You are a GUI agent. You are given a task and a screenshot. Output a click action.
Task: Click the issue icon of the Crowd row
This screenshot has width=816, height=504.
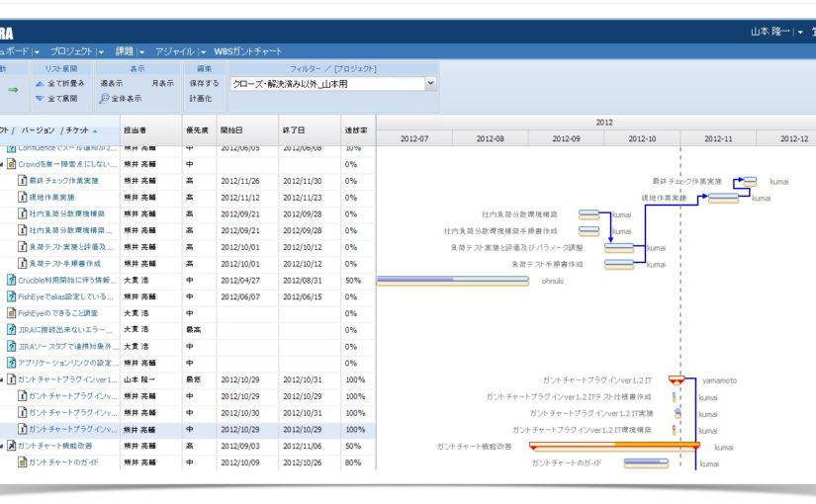click(12, 164)
